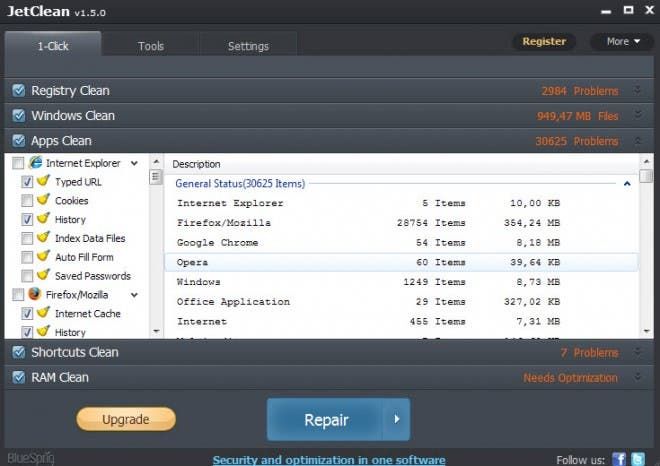Click the Description column header
The width and height of the screenshot is (660, 466).
point(402,164)
